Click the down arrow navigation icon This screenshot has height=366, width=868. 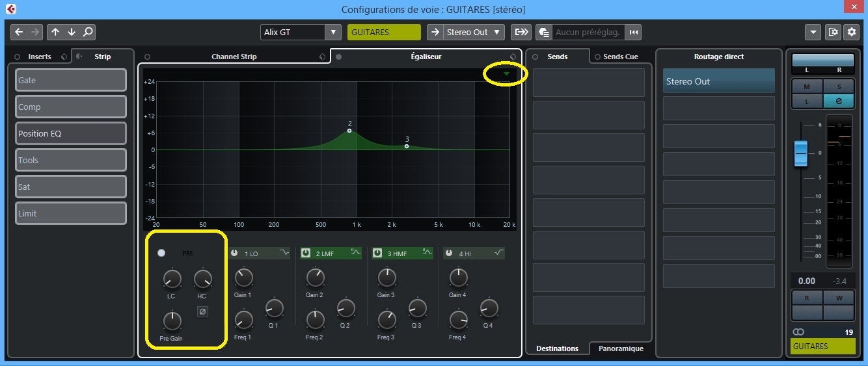tap(72, 32)
